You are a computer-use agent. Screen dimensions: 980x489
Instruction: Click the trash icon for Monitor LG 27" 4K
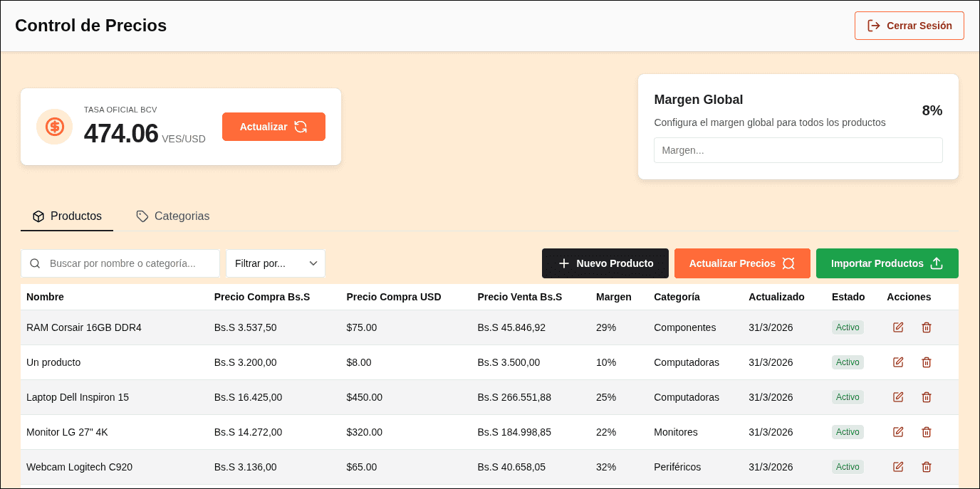(926, 431)
